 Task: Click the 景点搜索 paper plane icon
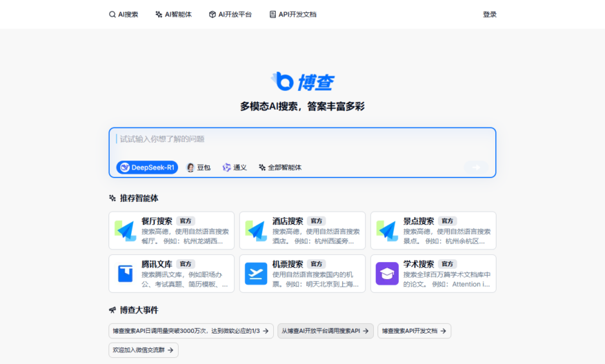[x=387, y=230]
